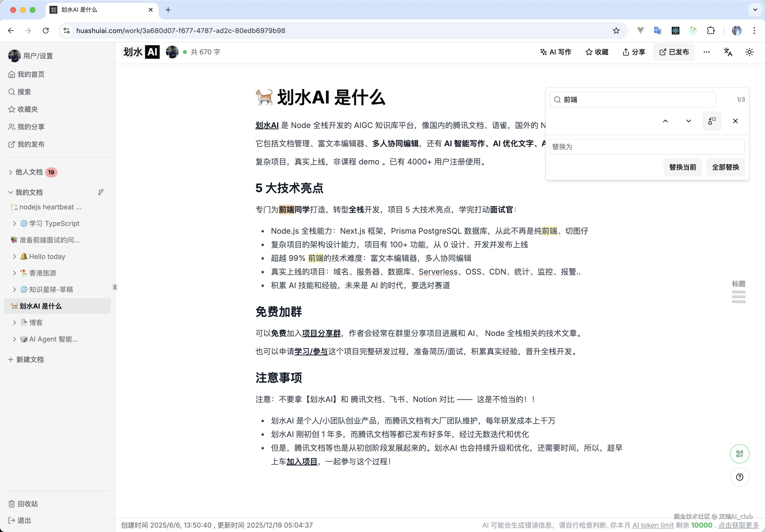This screenshot has height=532, width=765.
Task: Toggle light/dark theme with sun icon
Action: point(749,52)
